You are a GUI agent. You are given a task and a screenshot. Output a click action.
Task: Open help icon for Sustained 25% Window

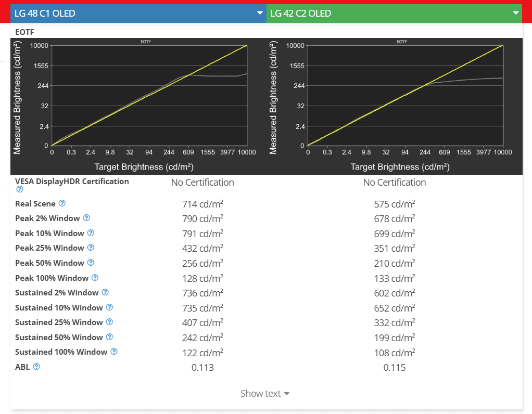[x=109, y=322]
